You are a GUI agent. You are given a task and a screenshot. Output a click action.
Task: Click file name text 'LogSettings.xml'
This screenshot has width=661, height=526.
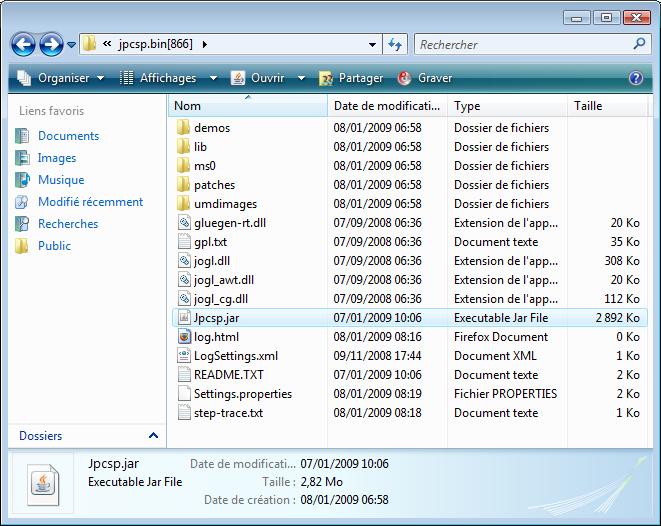coord(236,356)
